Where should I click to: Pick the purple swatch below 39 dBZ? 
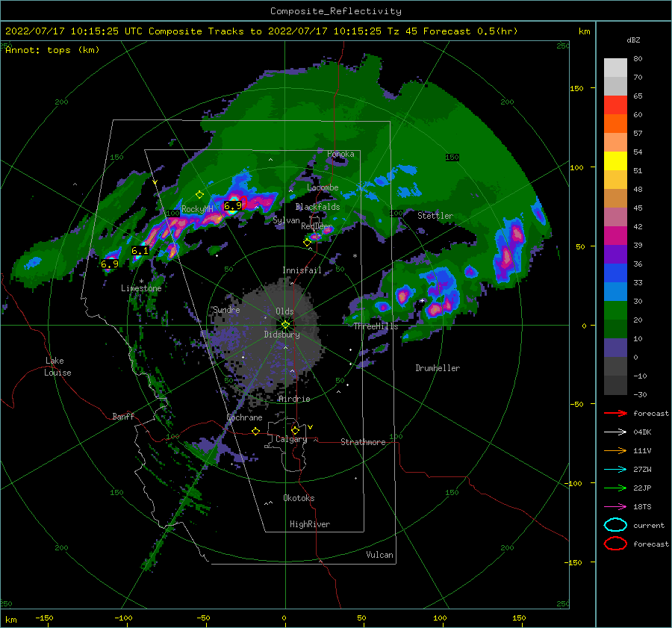(615, 254)
